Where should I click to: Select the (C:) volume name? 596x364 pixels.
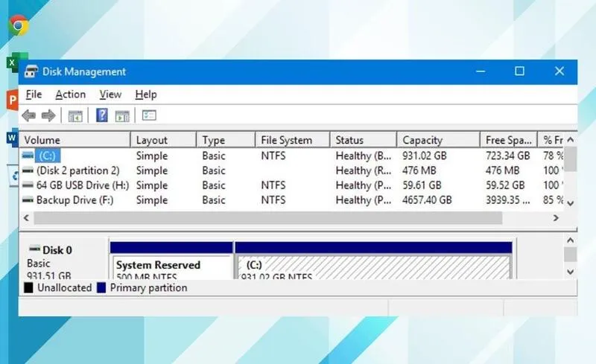pos(47,156)
